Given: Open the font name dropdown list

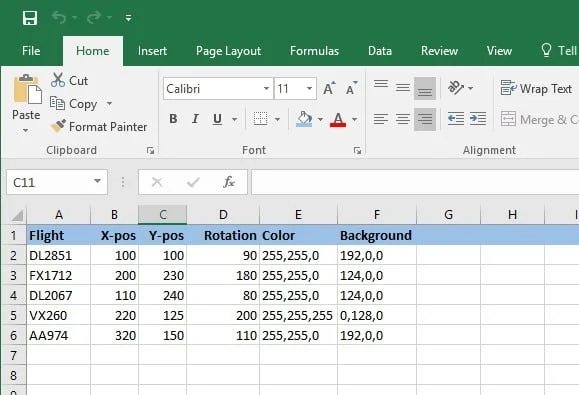Looking at the screenshot, I should 266,89.
